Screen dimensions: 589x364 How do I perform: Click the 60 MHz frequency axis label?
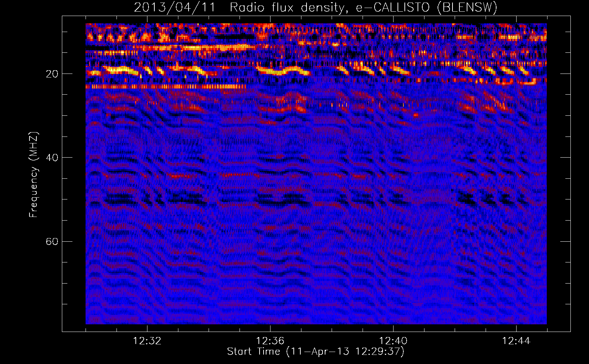[52, 241]
